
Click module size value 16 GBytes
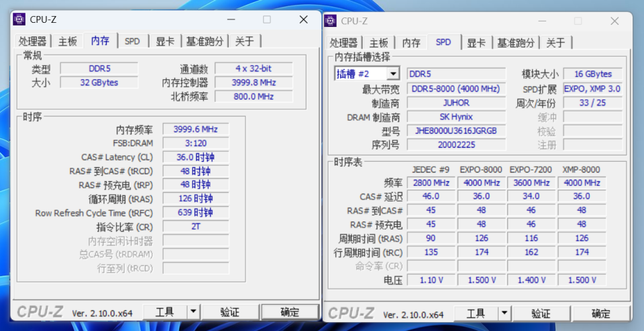(592, 74)
